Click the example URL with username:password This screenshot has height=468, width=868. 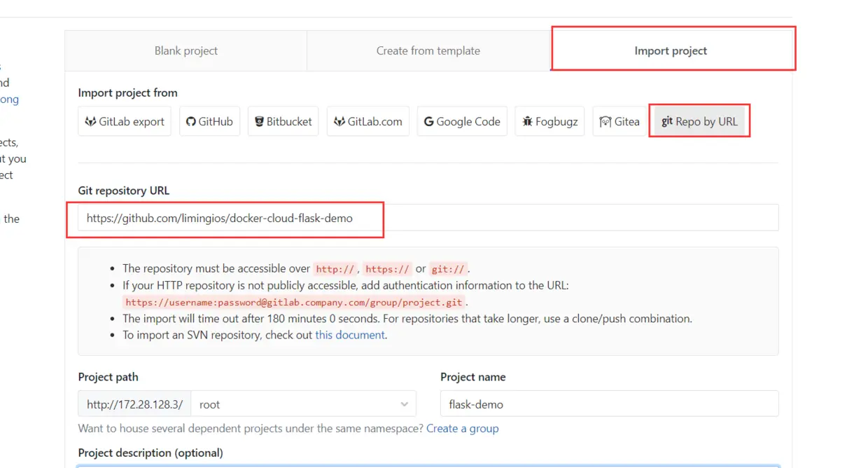[294, 303]
